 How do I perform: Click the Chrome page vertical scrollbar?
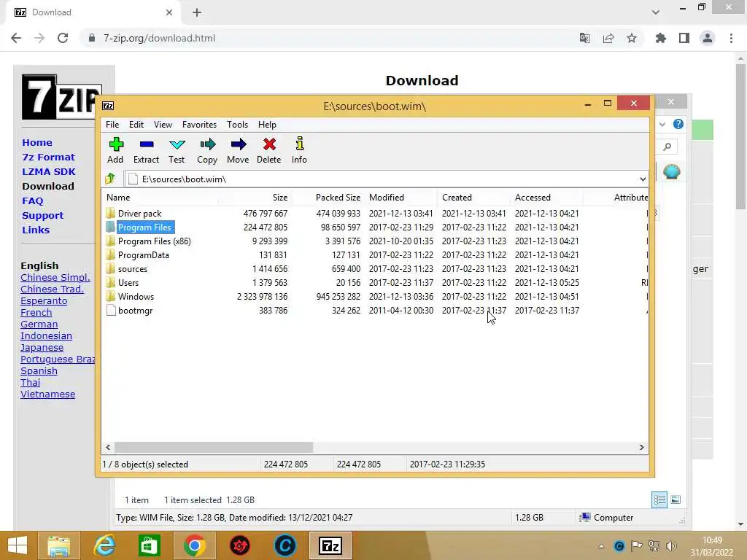[740, 137]
